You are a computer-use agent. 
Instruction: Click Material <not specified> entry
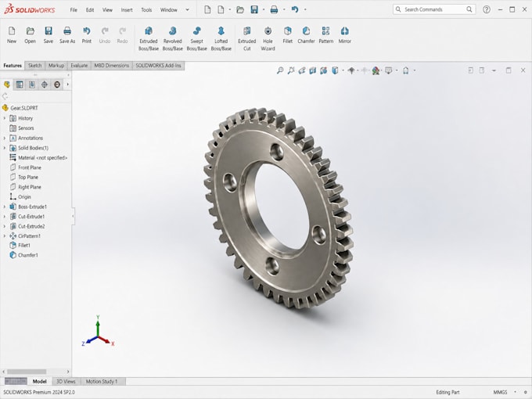pyautogui.click(x=38, y=158)
